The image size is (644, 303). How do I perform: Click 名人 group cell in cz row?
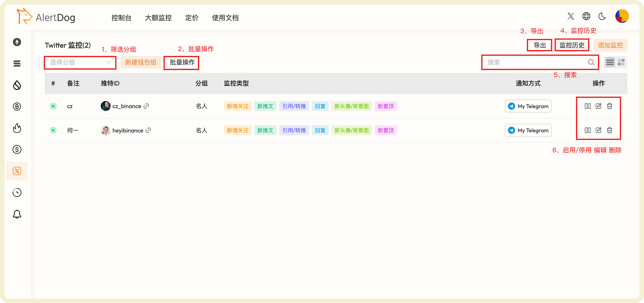202,106
